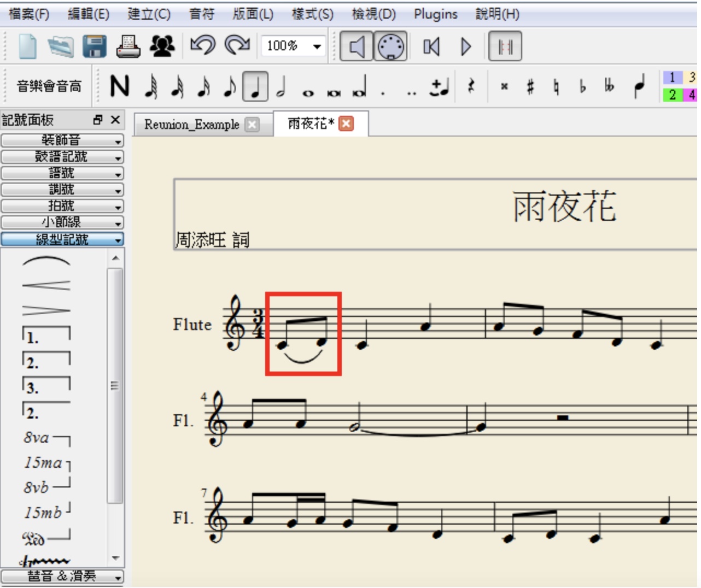Select the longa note duration
This screenshot has height=588, width=701.
click(360, 86)
